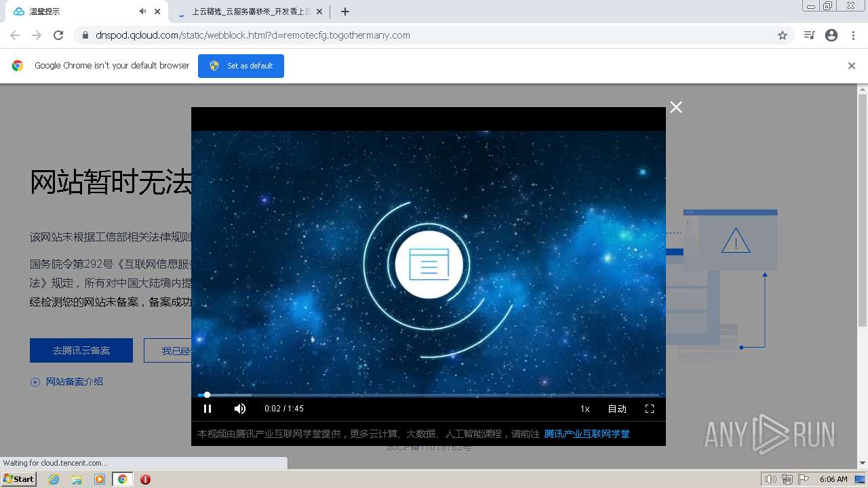Open the 自动 video quality menu

pos(617,409)
